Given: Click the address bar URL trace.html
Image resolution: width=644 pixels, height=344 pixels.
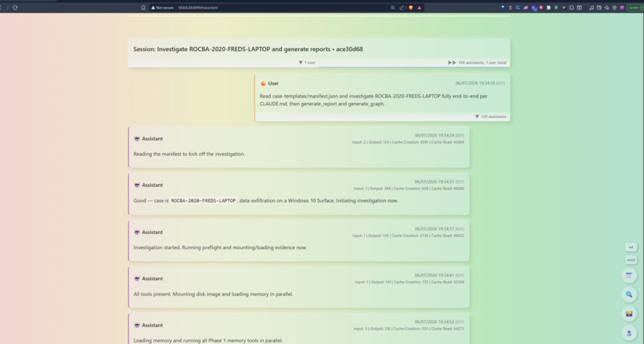Looking at the screenshot, I should click(x=198, y=7).
